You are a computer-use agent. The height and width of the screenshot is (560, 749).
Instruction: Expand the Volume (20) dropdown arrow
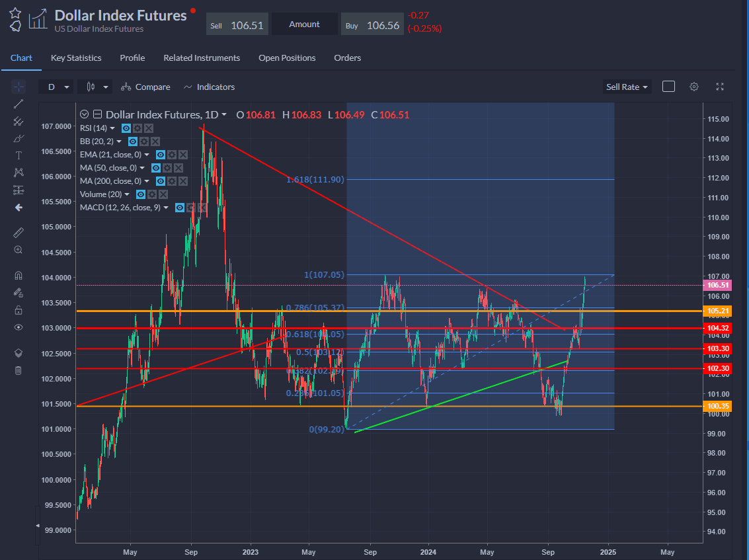(x=127, y=194)
